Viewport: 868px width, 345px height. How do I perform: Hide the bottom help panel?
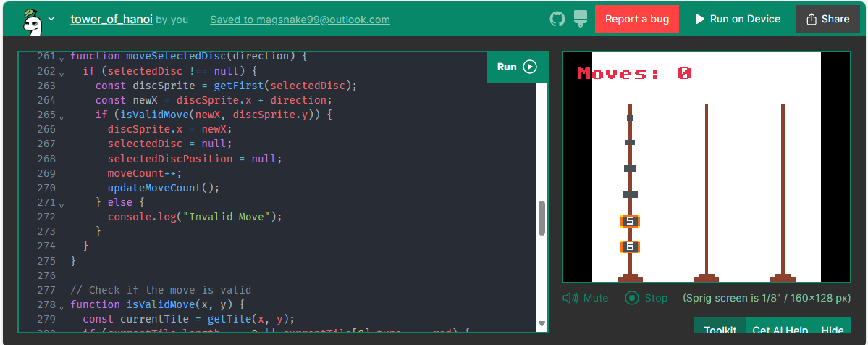point(833,331)
